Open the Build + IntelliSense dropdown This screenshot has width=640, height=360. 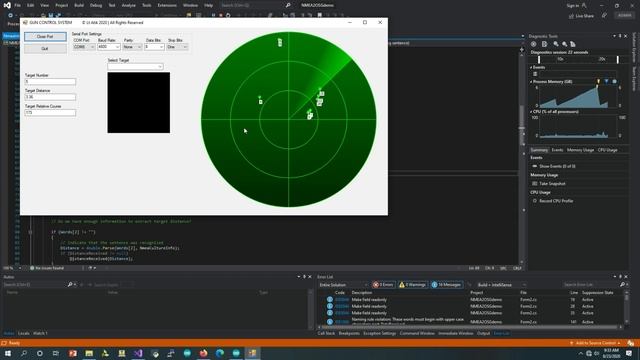(502, 285)
